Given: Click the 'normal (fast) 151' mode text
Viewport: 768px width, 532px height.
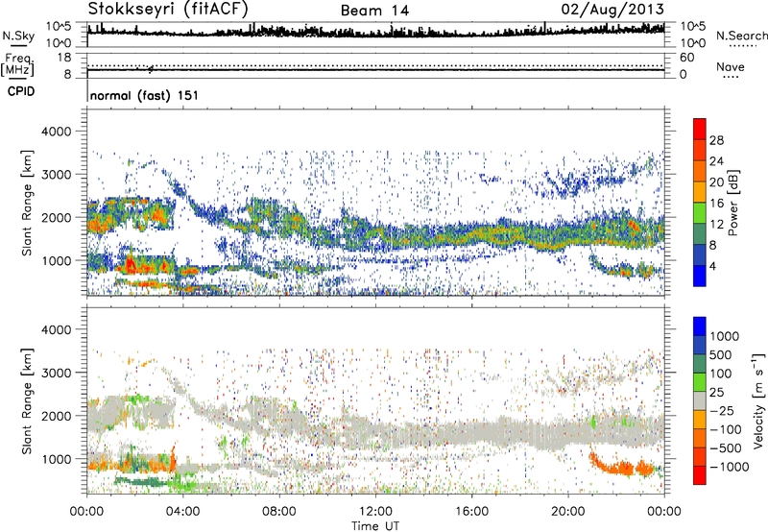Looking at the screenshot, I should 145,95.
